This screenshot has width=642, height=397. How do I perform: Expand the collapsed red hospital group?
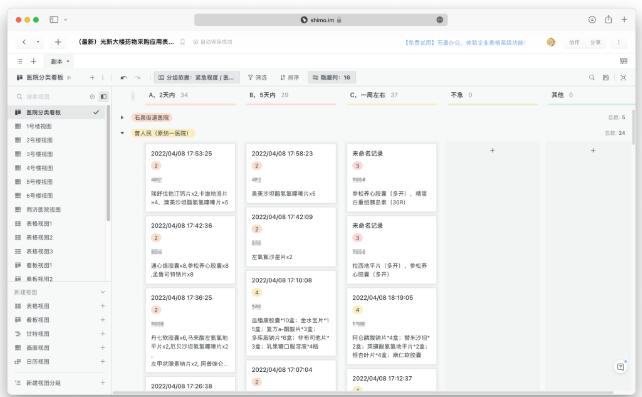(x=122, y=117)
